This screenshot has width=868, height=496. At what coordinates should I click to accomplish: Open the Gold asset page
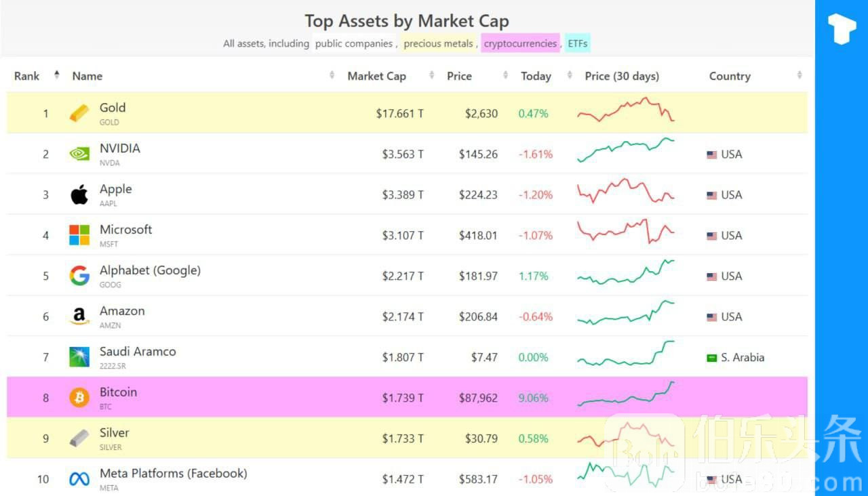(x=113, y=107)
